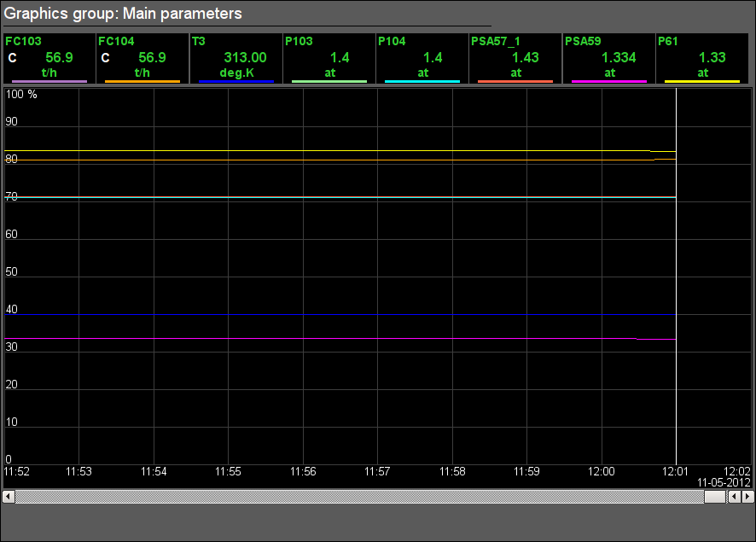The height and width of the screenshot is (542, 756).
Task: Click the scroll-left arrow beside scrollbar thumb
Action: point(735,496)
